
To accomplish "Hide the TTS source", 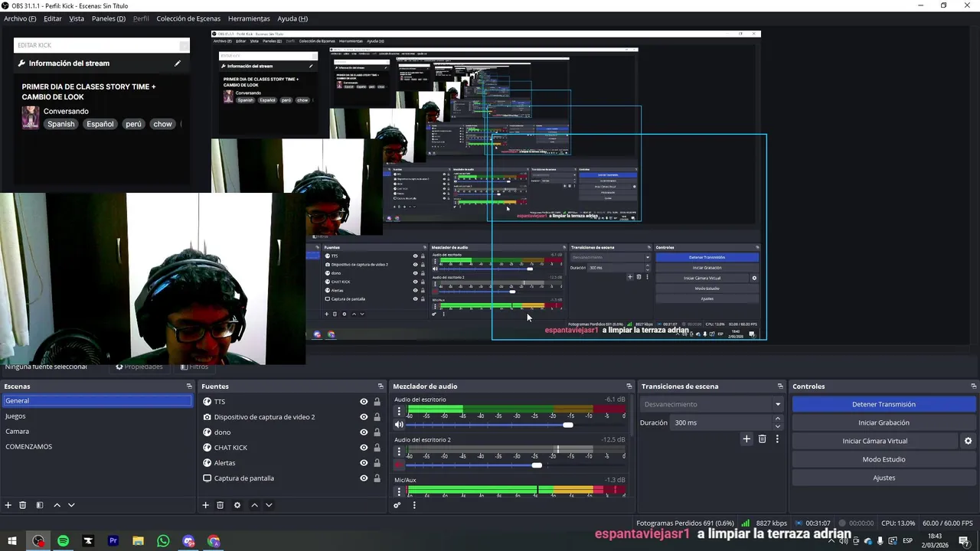I will 364,402.
